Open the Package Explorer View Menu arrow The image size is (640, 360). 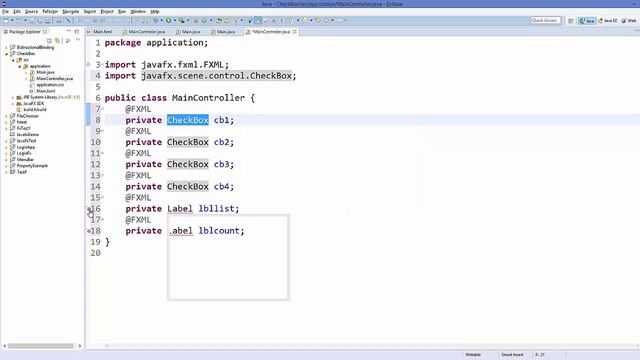[x=78, y=40]
